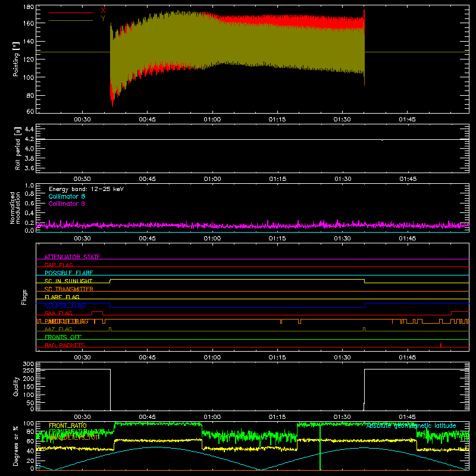The image size is (476, 476).
Task: Click the red 'X' legend label
Action: (x=103, y=11)
